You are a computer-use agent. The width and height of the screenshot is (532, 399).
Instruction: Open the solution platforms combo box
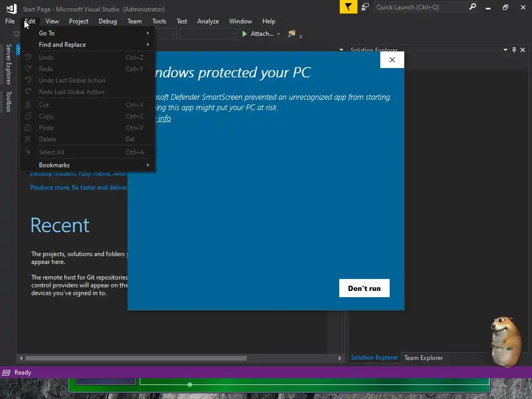click(208, 34)
